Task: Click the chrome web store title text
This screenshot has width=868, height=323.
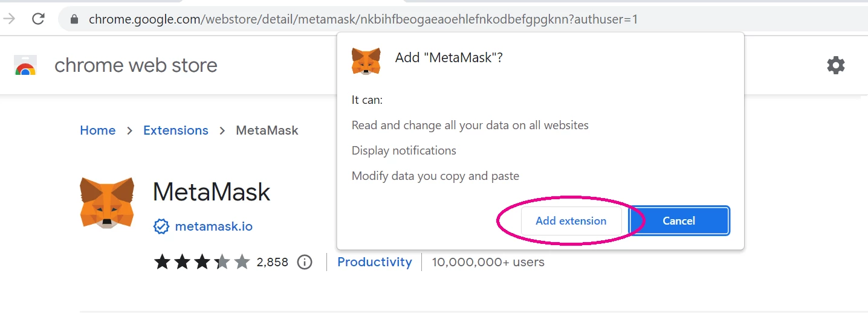Action: pos(136,65)
